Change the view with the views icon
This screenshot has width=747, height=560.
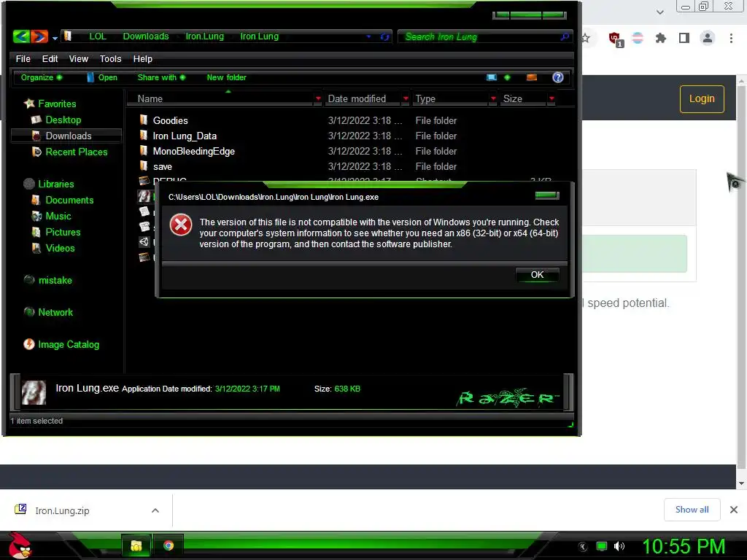[492, 77]
